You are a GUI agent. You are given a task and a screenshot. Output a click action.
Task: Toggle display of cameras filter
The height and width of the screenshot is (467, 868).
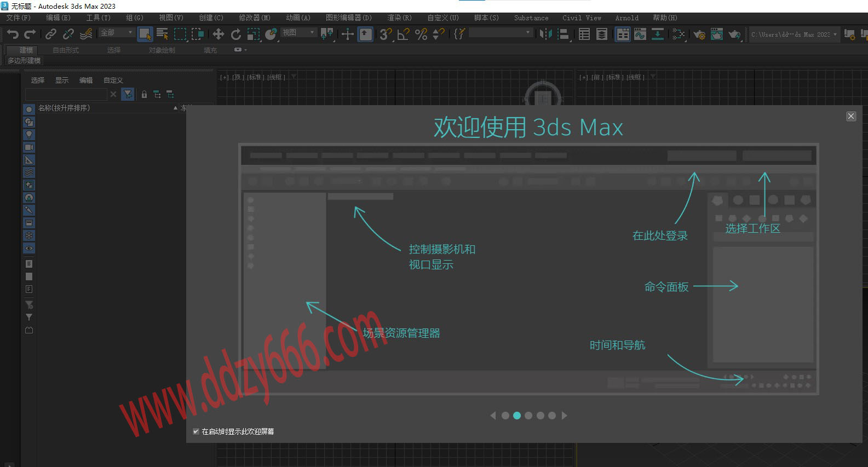[x=29, y=147]
